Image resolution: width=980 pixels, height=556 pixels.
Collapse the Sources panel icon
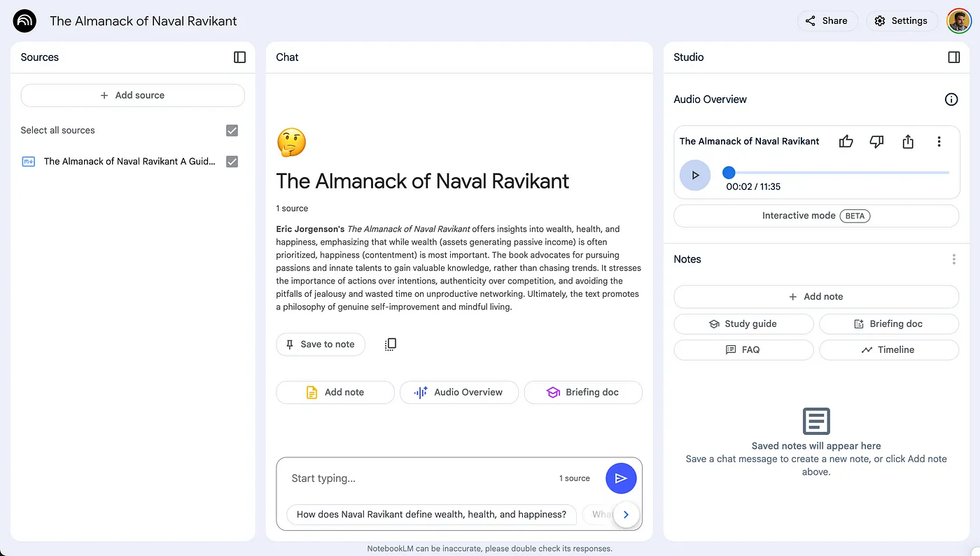240,57
